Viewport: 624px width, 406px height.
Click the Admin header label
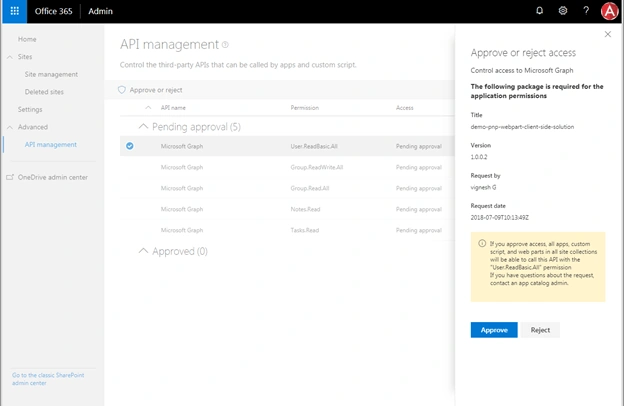click(x=100, y=11)
